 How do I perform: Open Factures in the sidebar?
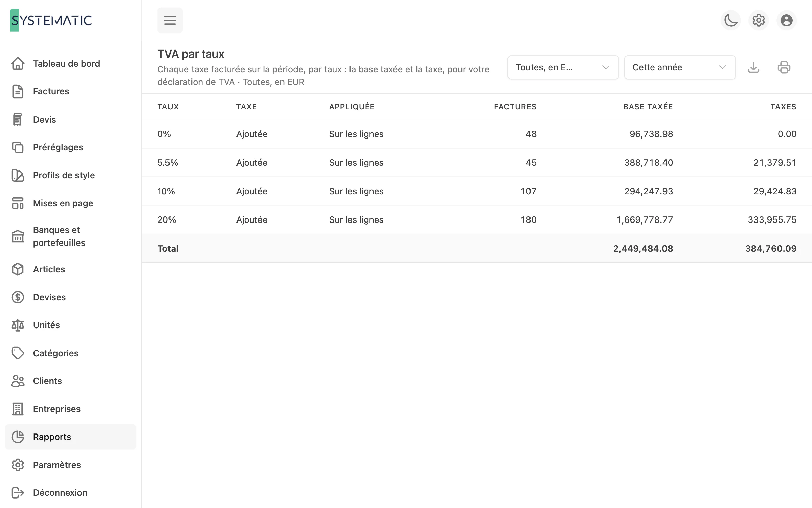71,91
